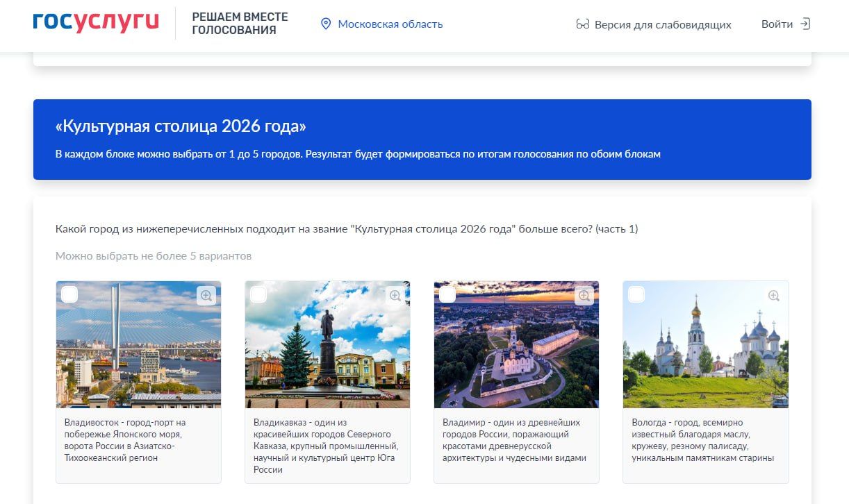This screenshot has width=849, height=504.
Task: Click the Вологда card description text
Action: 704,442
